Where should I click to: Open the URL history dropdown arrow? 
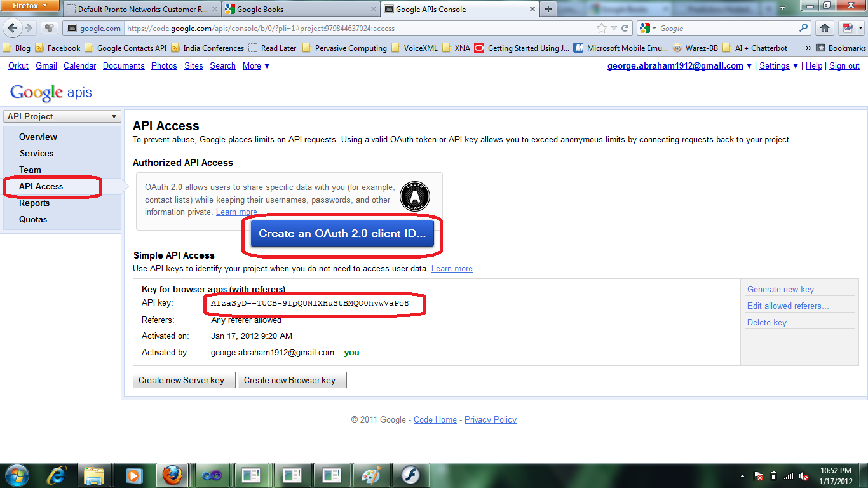point(614,28)
